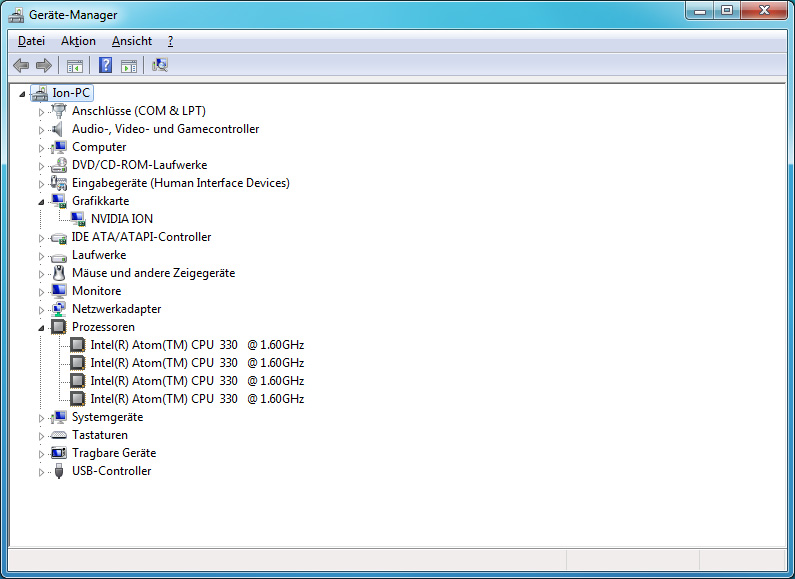Click the Systemgeräte category icon
Screen dimensions: 795x579
click(x=59, y=417)
